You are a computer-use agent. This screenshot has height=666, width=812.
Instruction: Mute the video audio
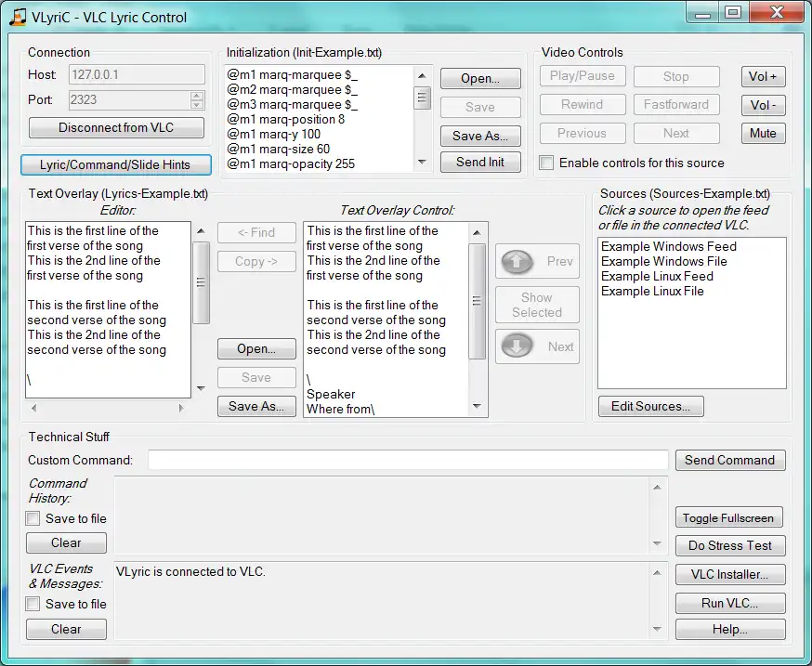[x=764, y=133]
